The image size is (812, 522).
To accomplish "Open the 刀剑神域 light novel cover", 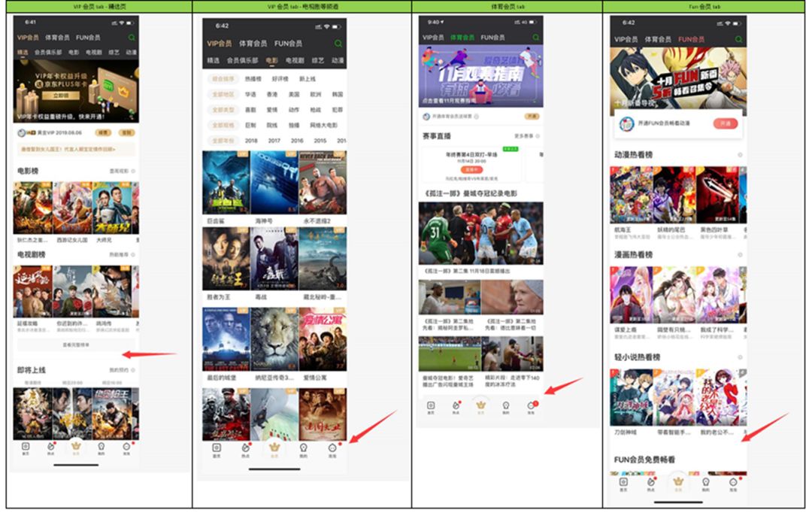I will click(632, 397).
